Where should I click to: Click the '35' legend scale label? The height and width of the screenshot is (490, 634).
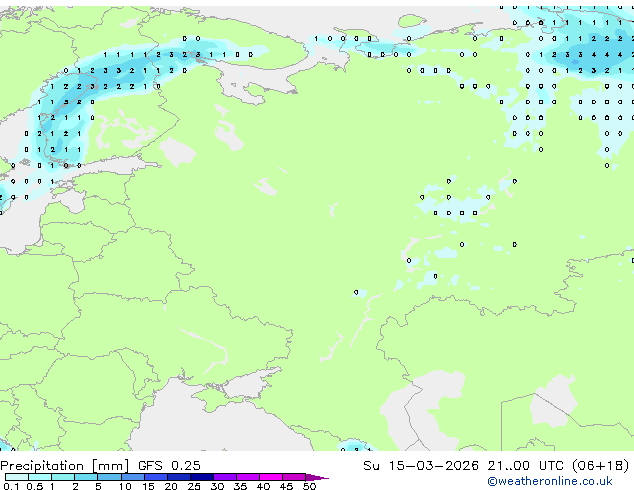coord(240,486)
